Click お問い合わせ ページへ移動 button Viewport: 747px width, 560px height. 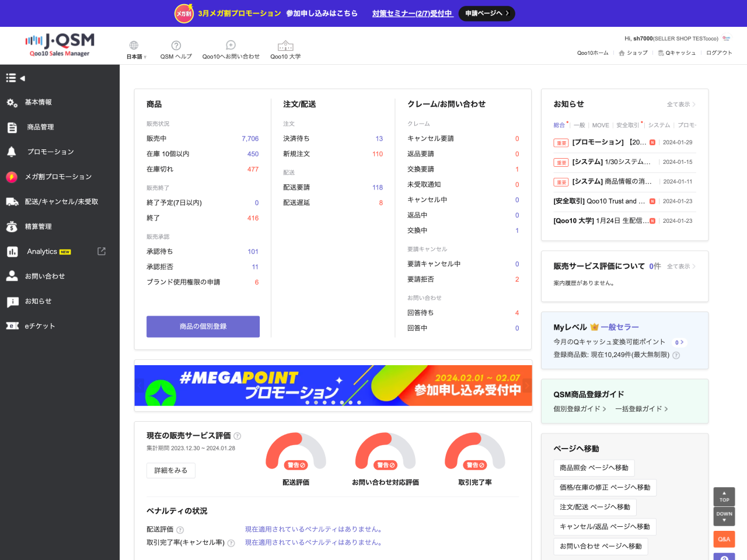click(x=601, y=547)
